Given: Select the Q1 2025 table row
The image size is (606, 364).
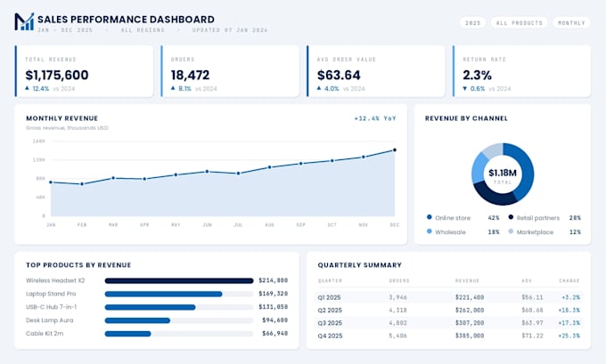Looking at the screenshot, I should [448, 297].
